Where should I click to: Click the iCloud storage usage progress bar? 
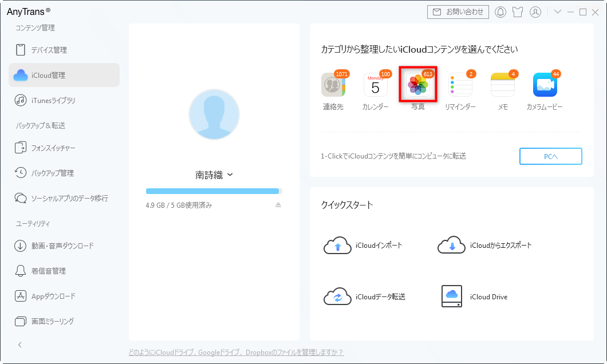[214, 191]
